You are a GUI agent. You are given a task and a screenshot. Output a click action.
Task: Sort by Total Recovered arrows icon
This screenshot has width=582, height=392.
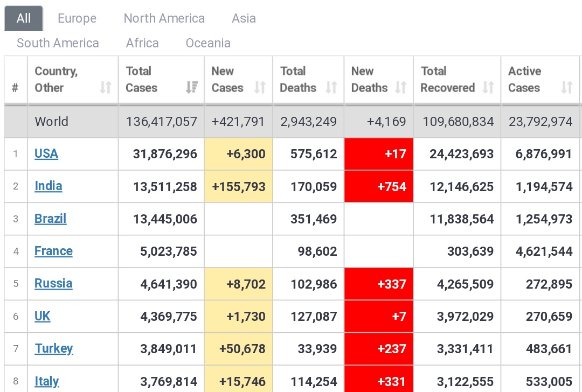[488, 88]
